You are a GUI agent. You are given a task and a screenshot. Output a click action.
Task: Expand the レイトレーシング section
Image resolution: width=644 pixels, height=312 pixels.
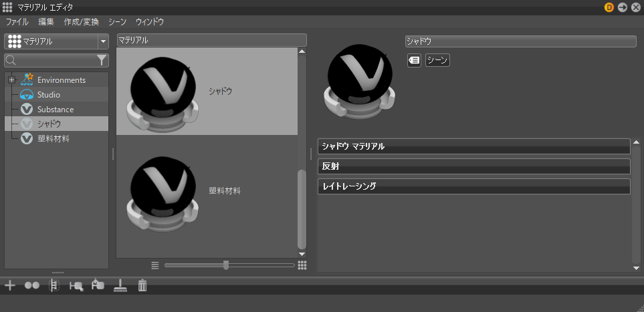pos(474,186)
